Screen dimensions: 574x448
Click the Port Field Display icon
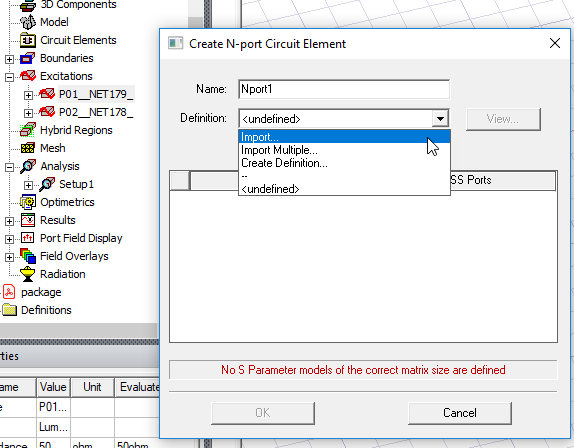(x=28, y=238)
